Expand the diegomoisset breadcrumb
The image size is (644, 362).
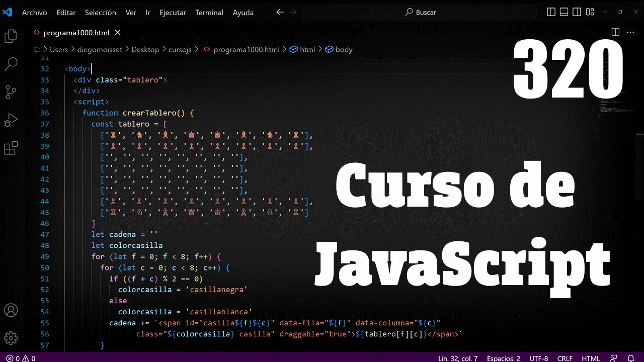tap(100, 49)
